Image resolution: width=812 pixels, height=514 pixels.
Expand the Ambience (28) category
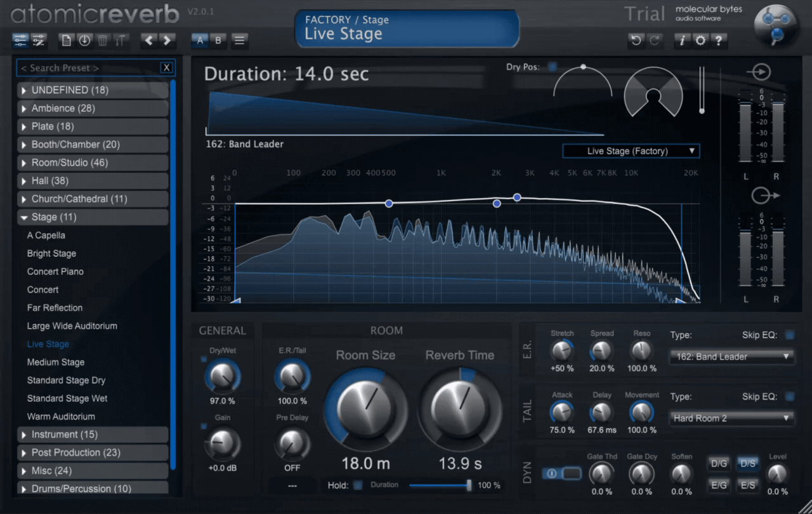pos(93,109)
